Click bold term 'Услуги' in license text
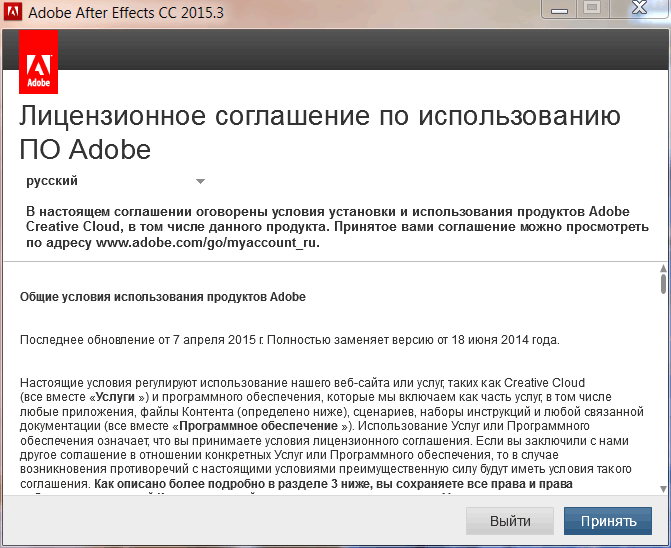The height and width of the screenshot is (548, 671). pos(116,397)
